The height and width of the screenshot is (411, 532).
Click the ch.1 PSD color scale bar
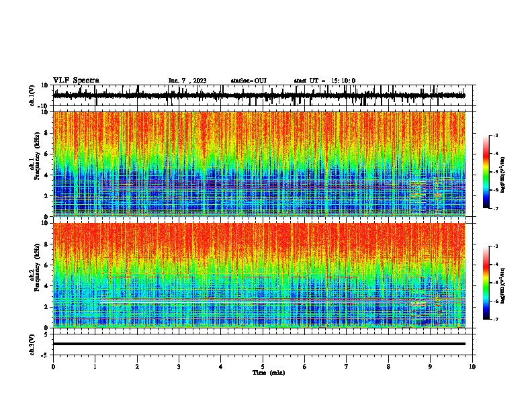(x=486, y=172)
